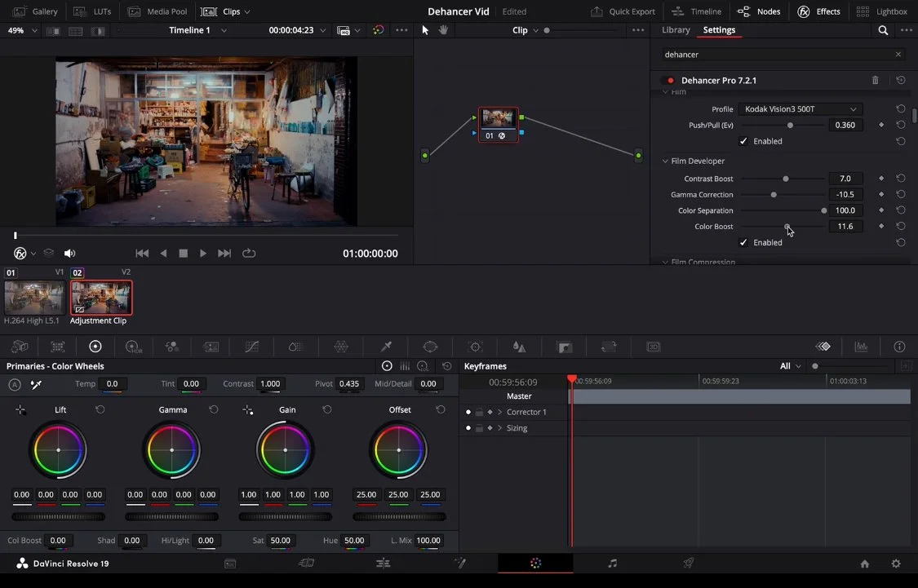Select the H.264 High L5.1 clip thumbnail

point(34,298)
